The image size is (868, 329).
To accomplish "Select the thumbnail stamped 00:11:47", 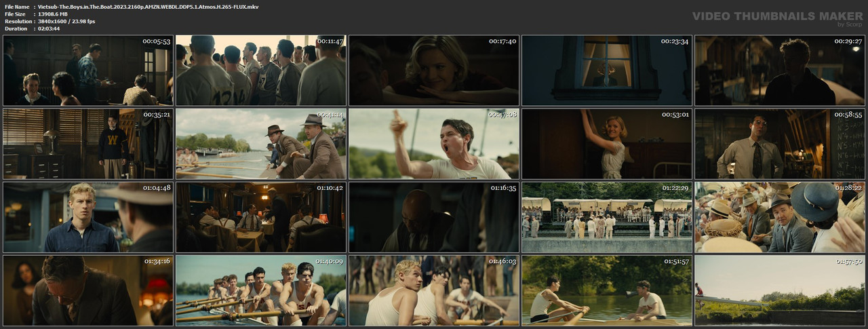I will 261,71.
